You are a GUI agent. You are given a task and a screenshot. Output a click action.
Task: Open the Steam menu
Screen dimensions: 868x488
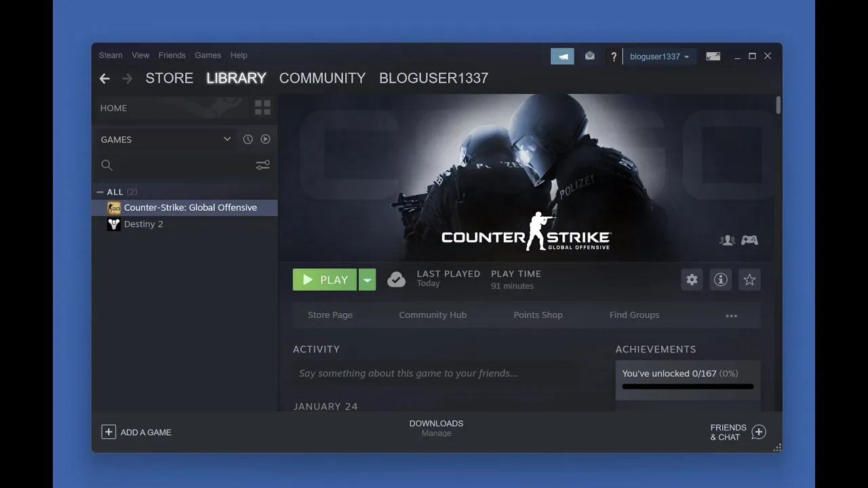click(x=111, y=56)
